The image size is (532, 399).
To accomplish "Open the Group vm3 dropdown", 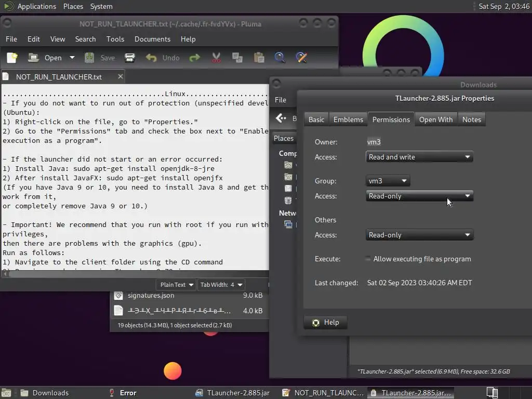I will pyautogui.click(x=388, y=181).
